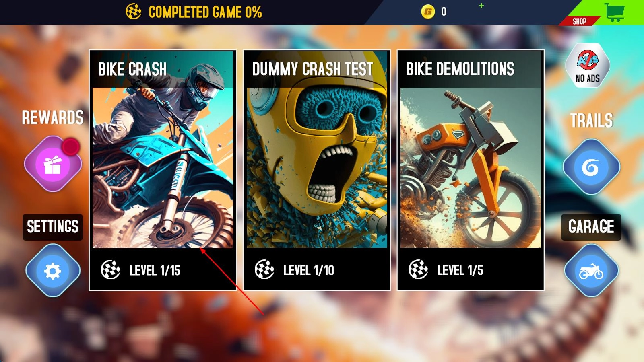Click the Garage text label

tap(591, 227)
